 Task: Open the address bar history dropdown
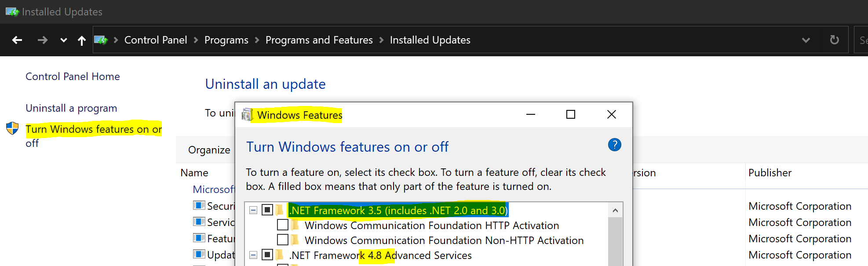pyautogui.click(x=806, y=40)
